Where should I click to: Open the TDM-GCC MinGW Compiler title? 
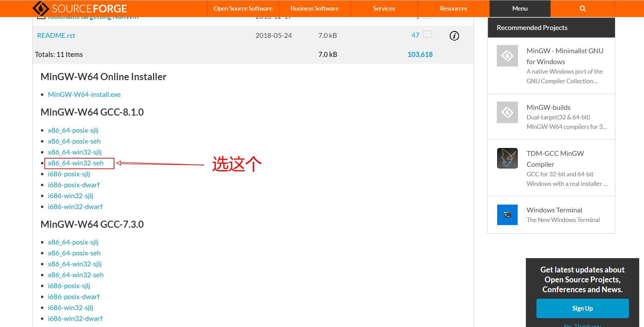555,159
